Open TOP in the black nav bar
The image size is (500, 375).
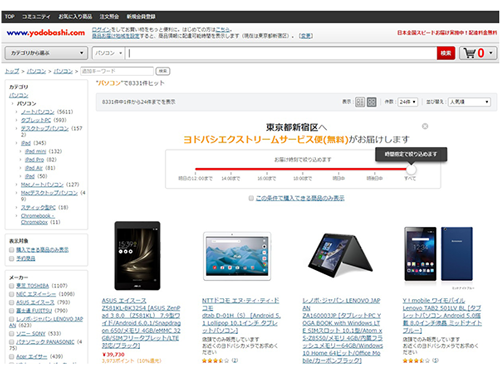click(x=10, y=16)
